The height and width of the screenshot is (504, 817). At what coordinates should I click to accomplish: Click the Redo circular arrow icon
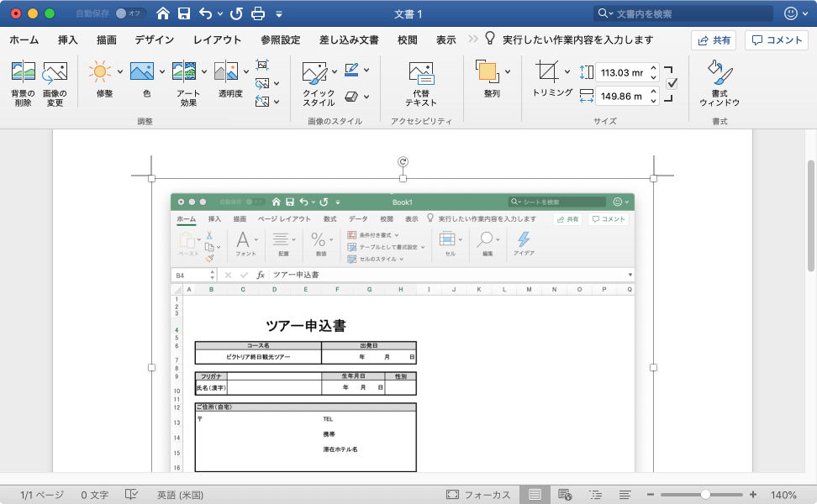click(x=236, y=13)
